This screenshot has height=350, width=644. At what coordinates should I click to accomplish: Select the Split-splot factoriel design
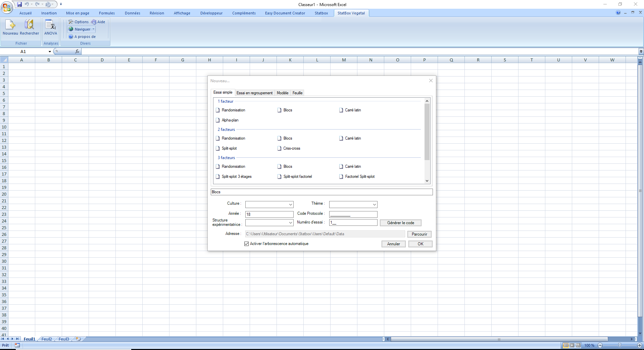295,177
